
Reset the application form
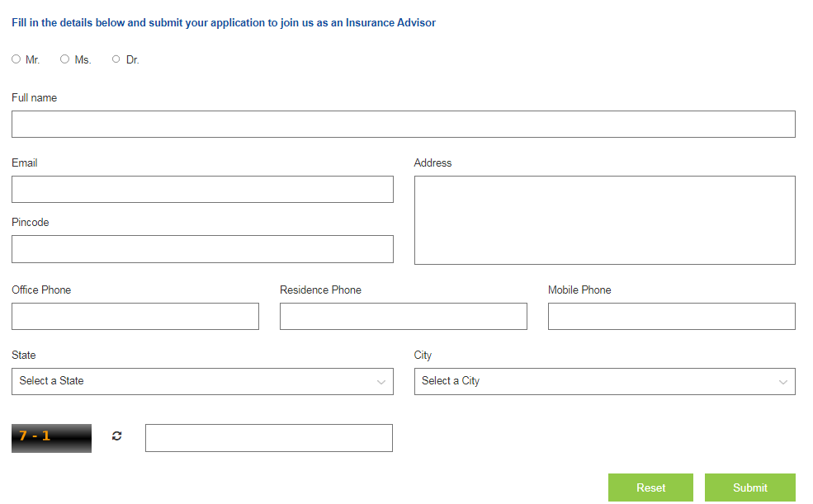650,488
